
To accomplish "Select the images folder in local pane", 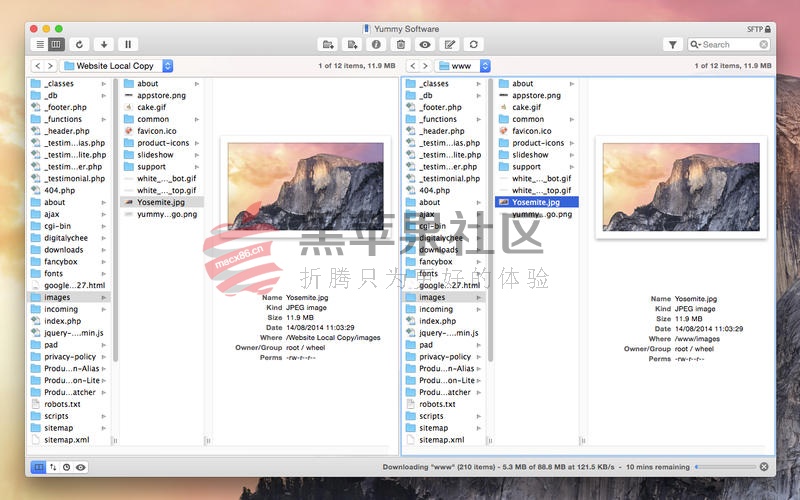I will pyautogui.click(x=69, y=297).
